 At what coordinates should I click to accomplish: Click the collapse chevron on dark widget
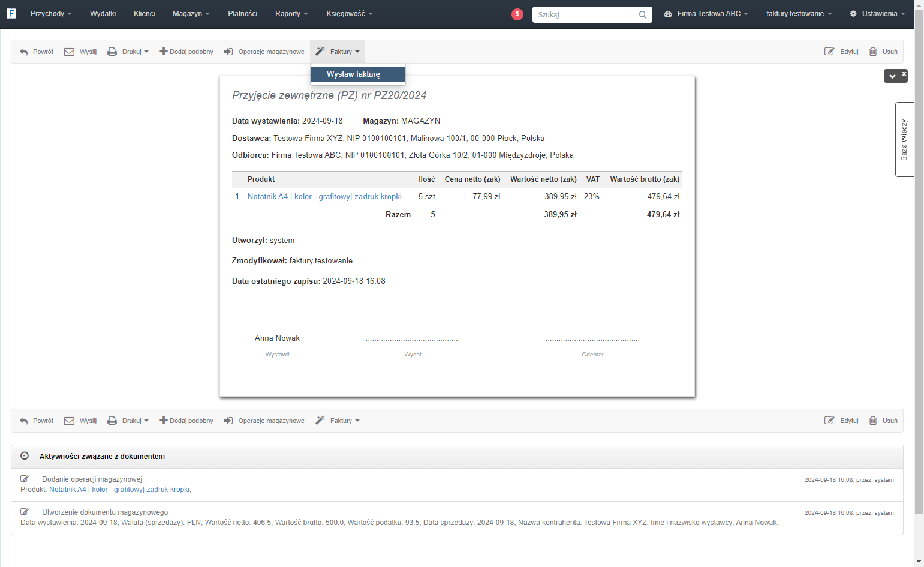pyautogui.click(x=892, y=76)
